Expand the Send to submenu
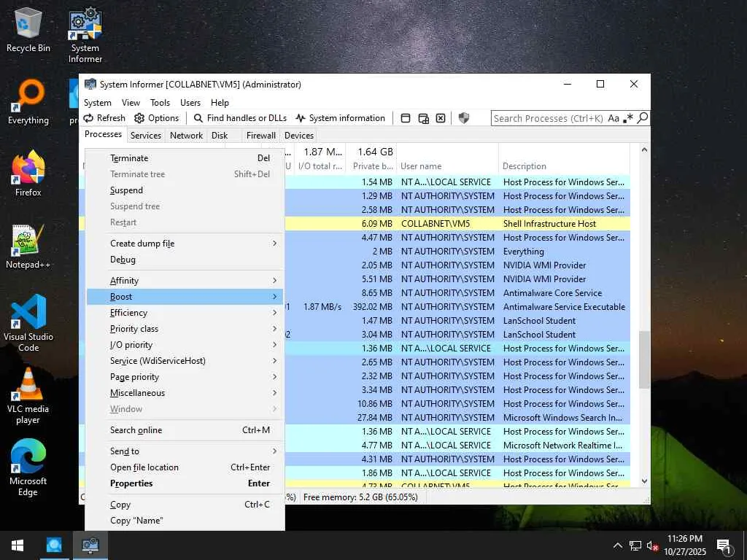 click(185, 451)
